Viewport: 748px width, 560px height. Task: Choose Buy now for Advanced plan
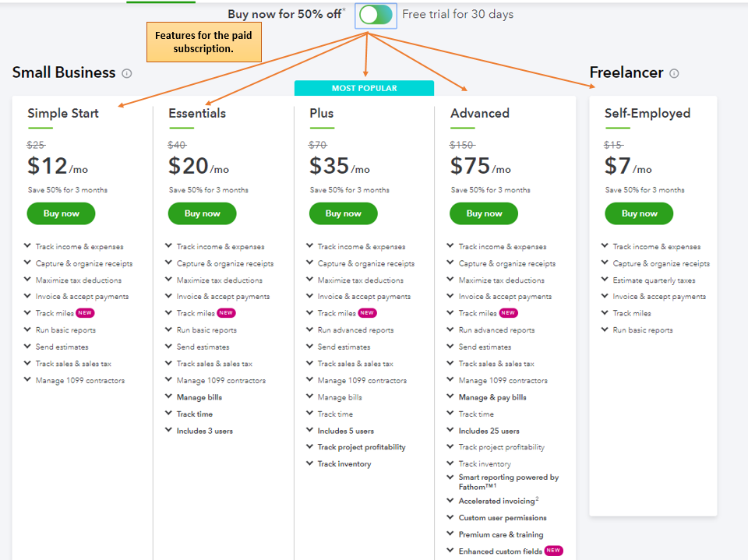pos(484,213)
